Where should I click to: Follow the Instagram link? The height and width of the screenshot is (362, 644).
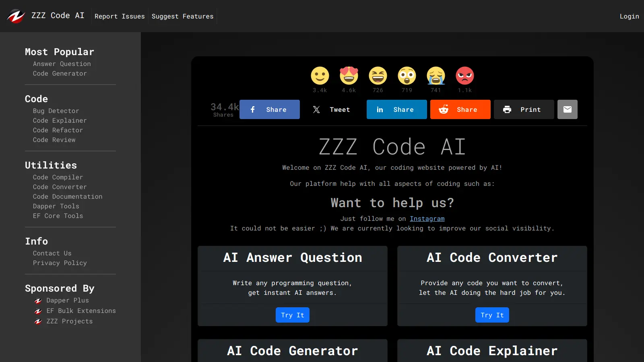click(x=427, y=218)
